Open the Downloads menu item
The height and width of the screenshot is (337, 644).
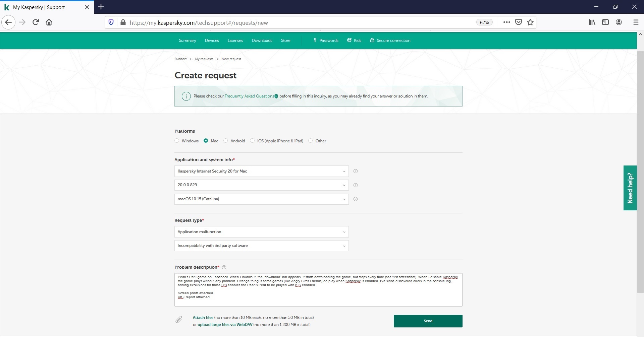(262, 41)
